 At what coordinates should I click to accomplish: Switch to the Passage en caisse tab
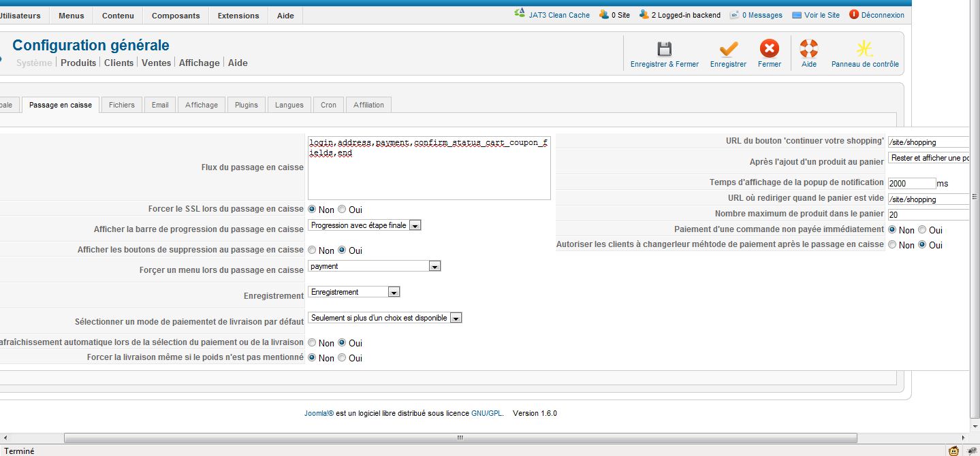[x=61, y=105]
